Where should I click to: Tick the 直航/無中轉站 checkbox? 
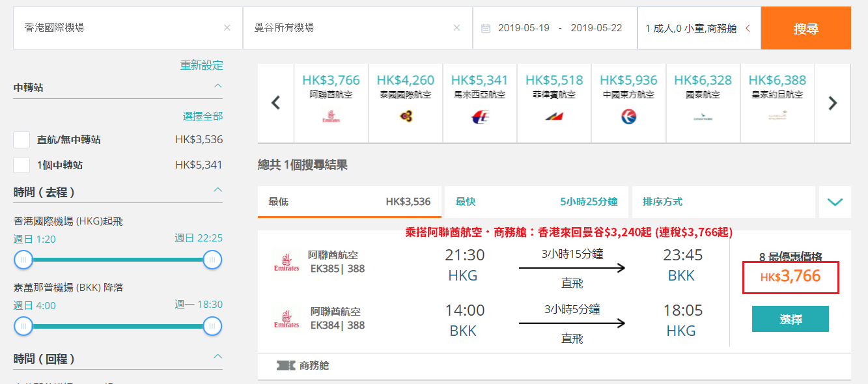click(21, 140)
